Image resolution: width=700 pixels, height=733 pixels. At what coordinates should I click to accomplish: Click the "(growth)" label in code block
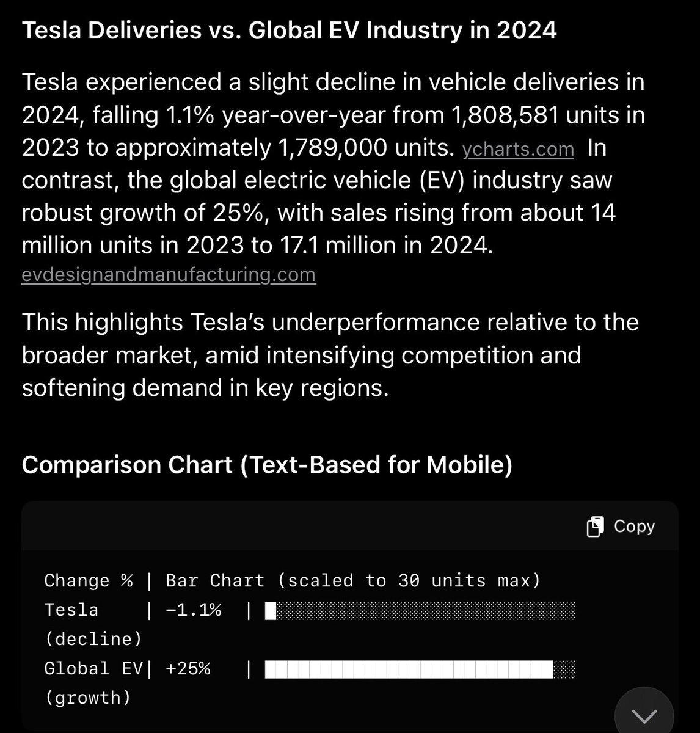(x=88, y=698)
